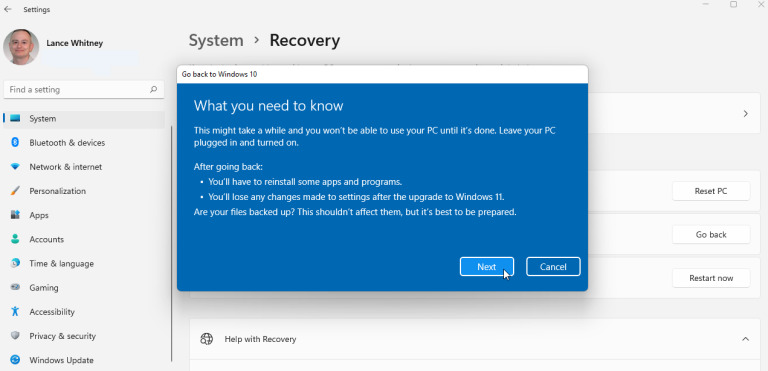768x371 pixels.
Task: Click the Next button in dialog
Action: point(486,267)
